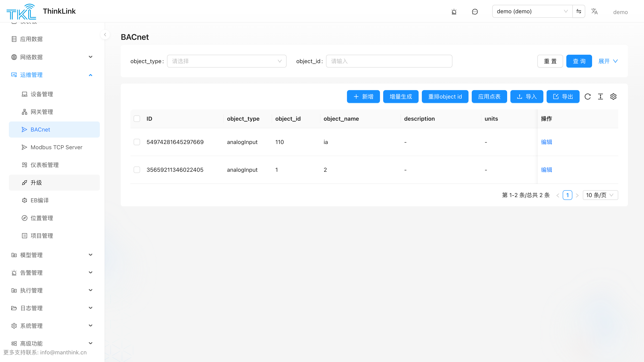Go to previous page arrow
Screen dimensions: 644x362
click(558, 195)
